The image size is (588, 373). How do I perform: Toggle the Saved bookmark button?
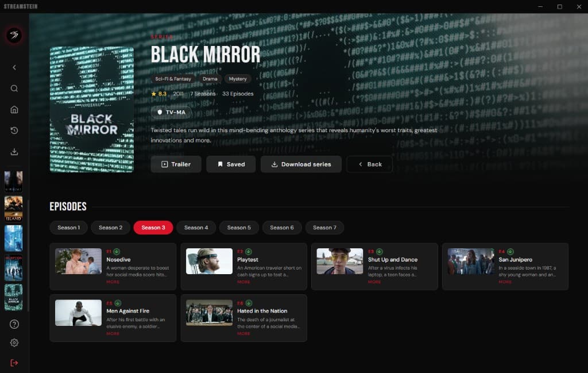[231, 164]
